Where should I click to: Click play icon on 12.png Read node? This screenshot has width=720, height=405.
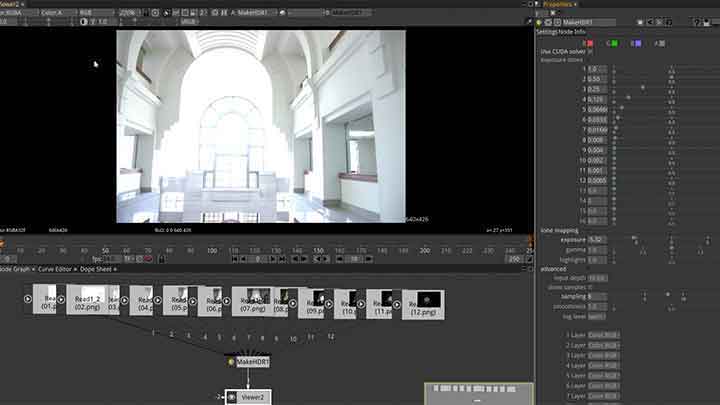tap(396, 304)
